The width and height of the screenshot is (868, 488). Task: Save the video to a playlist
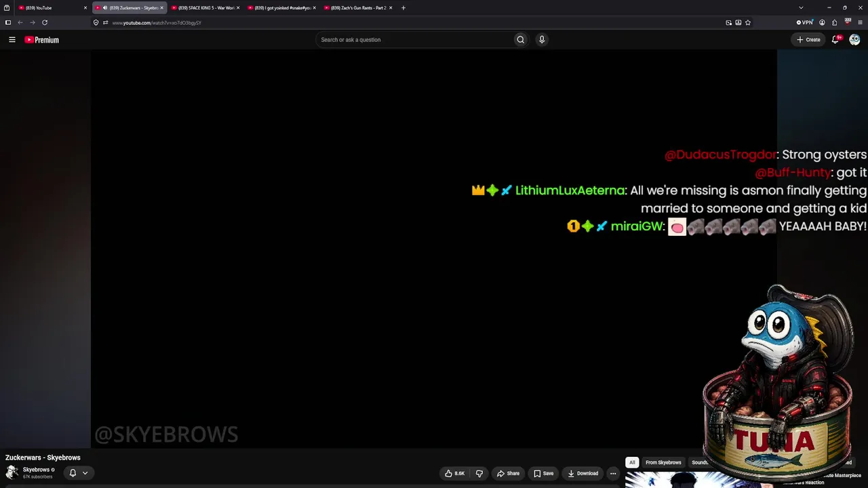[x=544, y=473]
